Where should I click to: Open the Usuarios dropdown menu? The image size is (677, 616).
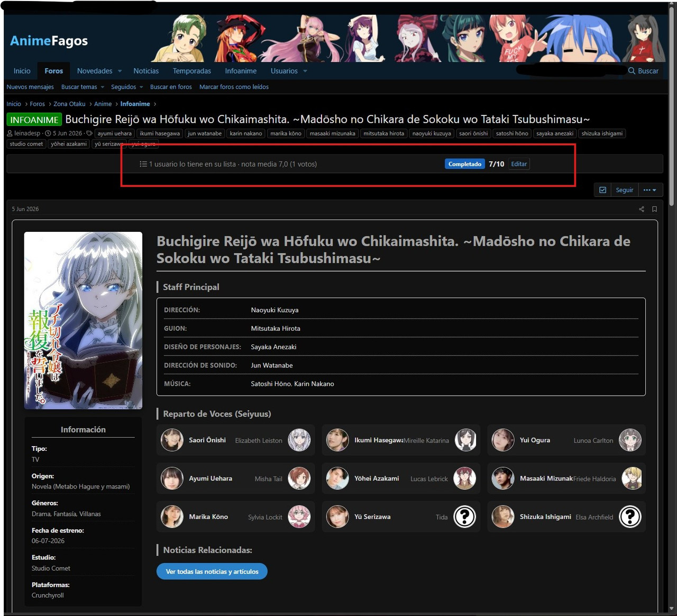(x=289, y=71)
